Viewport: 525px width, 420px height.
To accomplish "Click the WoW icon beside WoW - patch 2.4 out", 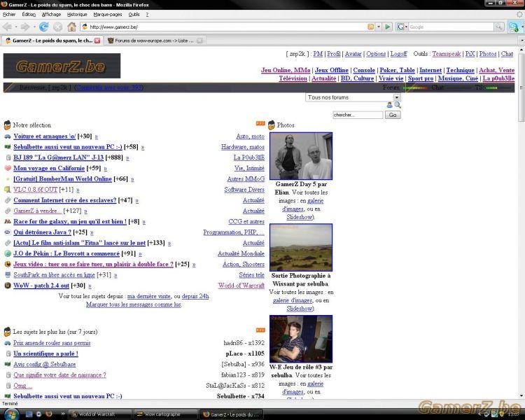I will pyautogui.click(x=8, y=286).
